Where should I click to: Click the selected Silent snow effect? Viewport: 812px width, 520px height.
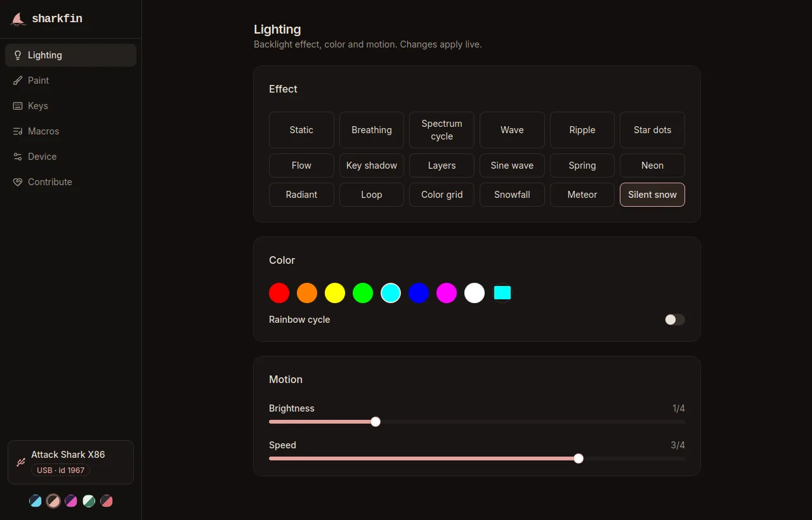[x=652, y=195]
